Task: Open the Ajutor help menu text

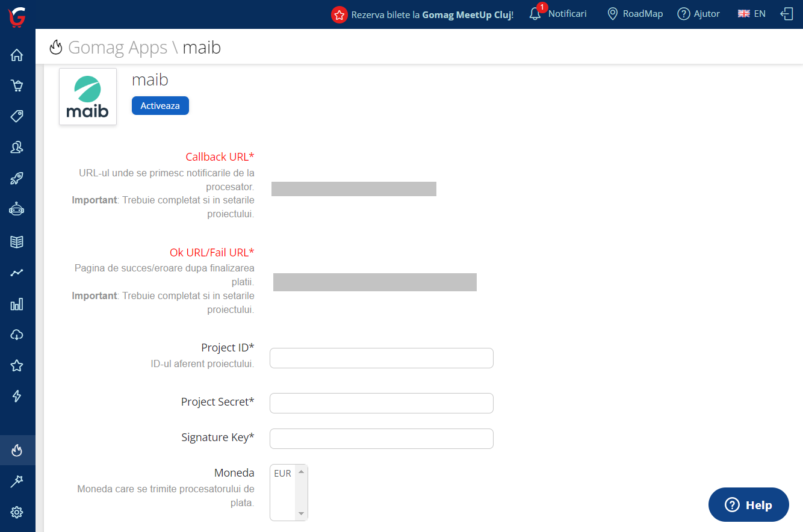Action: point(707,14)
